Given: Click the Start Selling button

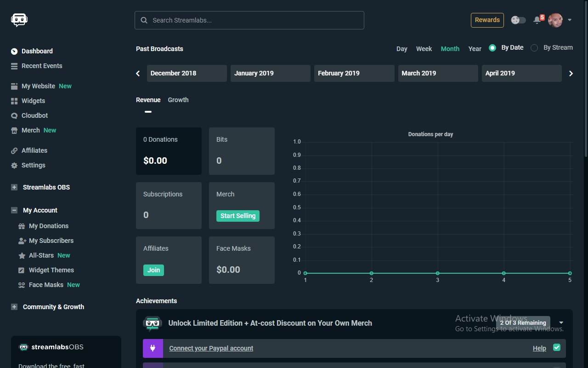Looking at the screenshot, I should point(238,216).
